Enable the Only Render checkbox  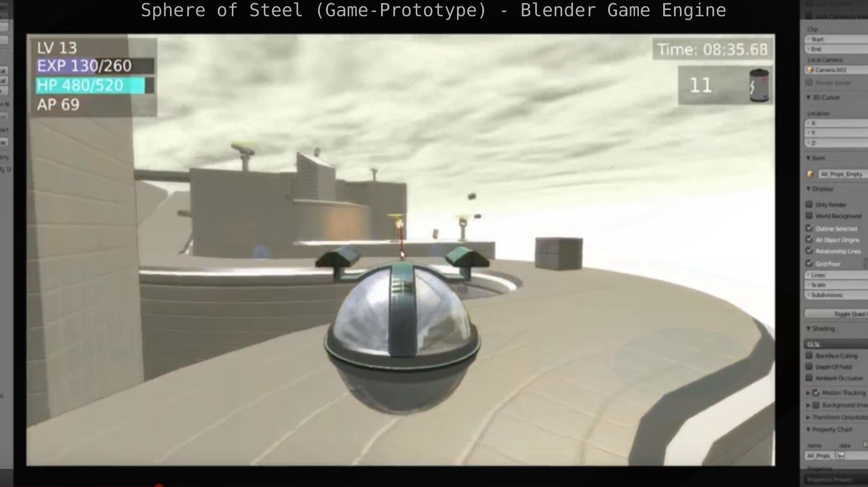(x=809, y=204)
